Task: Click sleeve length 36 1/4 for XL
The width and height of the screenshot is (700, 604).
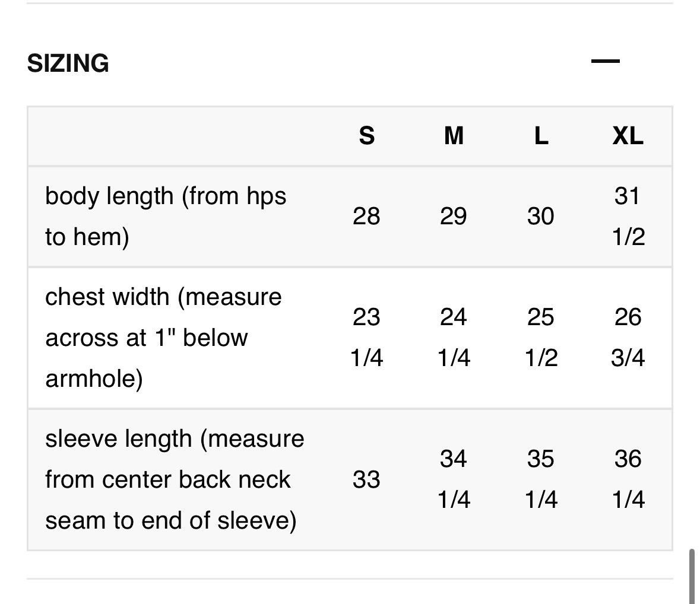Action: (x=628, y=479)
